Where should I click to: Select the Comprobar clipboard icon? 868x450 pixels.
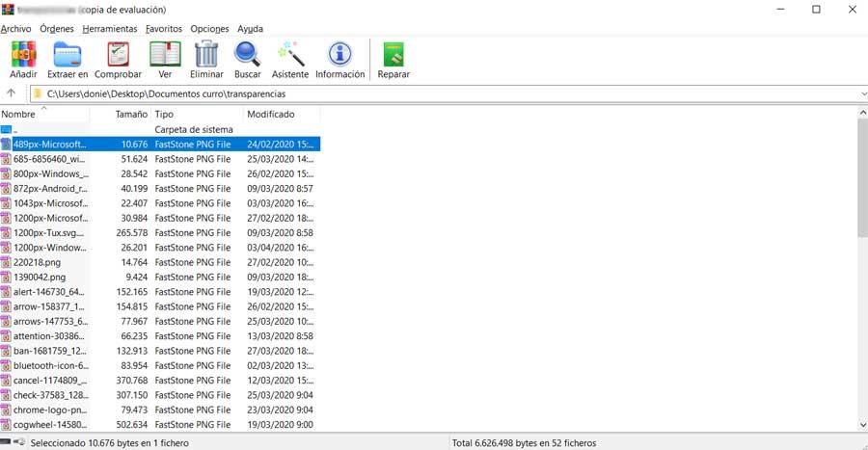pyautogui.click(x=118, y=54)
